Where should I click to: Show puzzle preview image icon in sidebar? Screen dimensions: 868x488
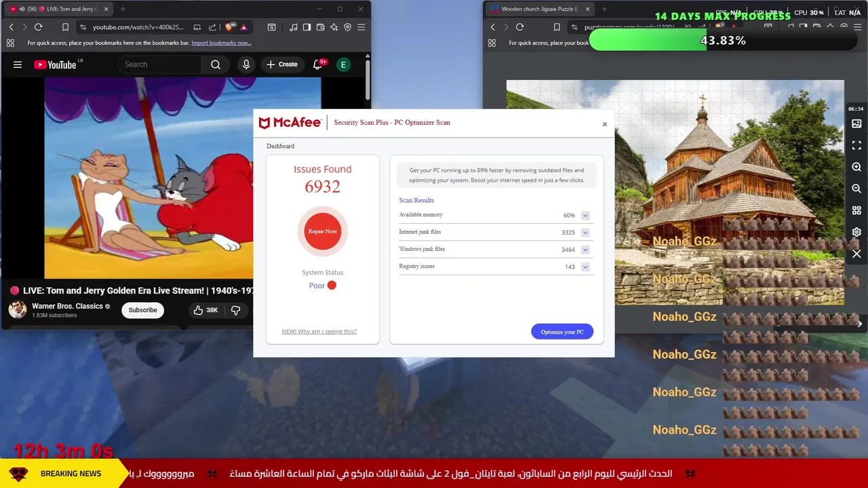click(856, 124)
